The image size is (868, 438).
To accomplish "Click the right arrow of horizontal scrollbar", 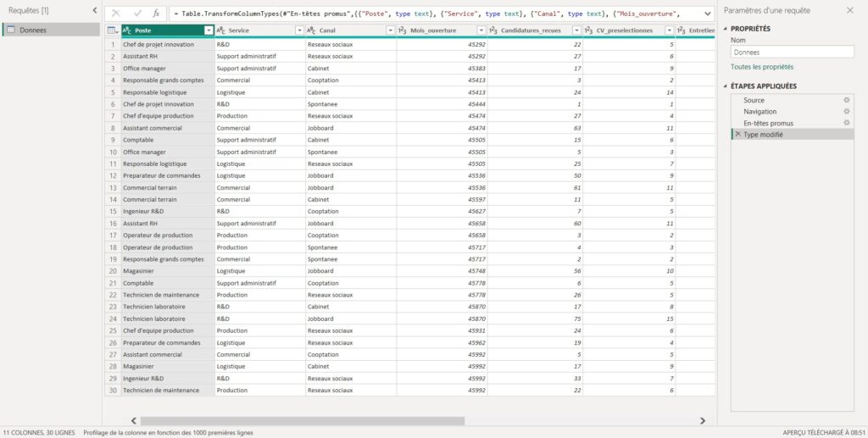I will pos(703,421).
